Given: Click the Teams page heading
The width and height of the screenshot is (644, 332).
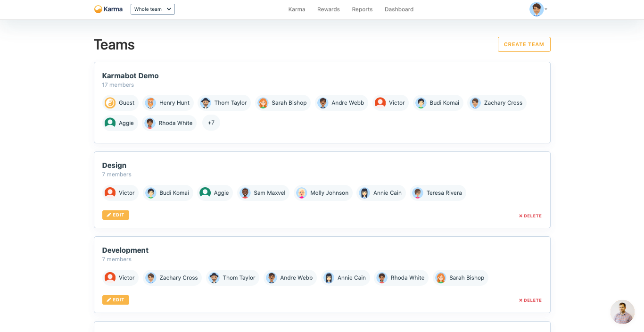Looking at the screenshot, I should 114,45.
